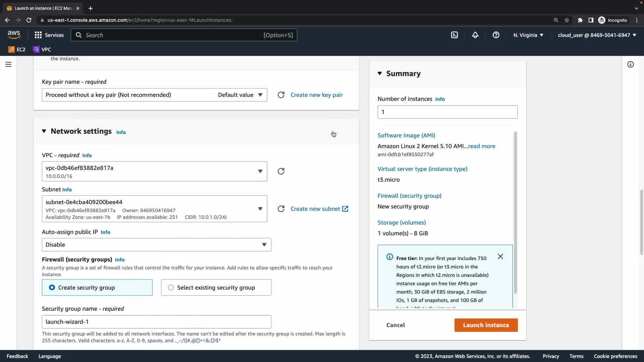Viewport: 644px width, 362px height.
Task: Open AWS CloudShell icon in top bar
Action: click(x=454, y=35)
